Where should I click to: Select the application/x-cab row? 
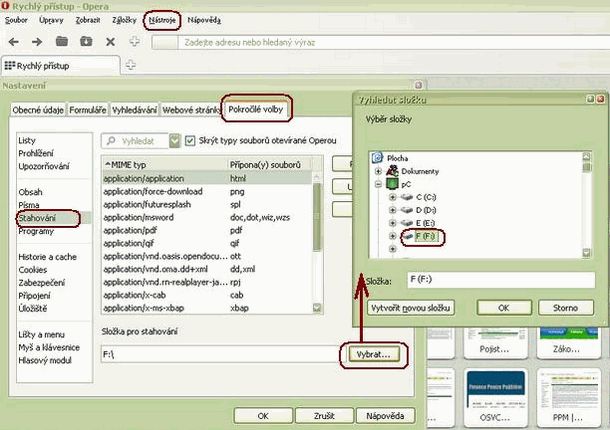(x=207, y=295)
